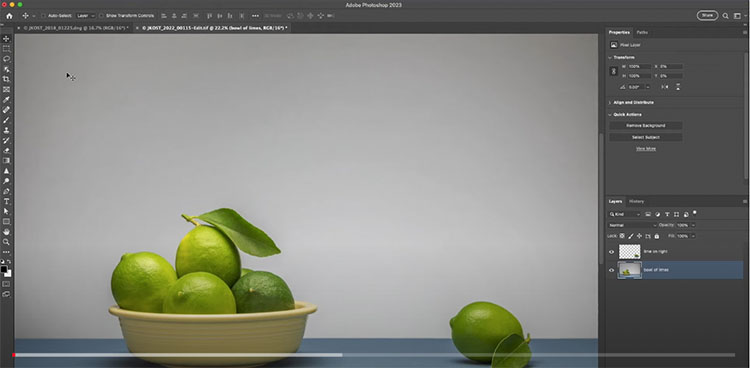Select the Move tool in the left toolbar
Image resolution: width=750 pixels, height=368 pixels.
tap(6, 39)
